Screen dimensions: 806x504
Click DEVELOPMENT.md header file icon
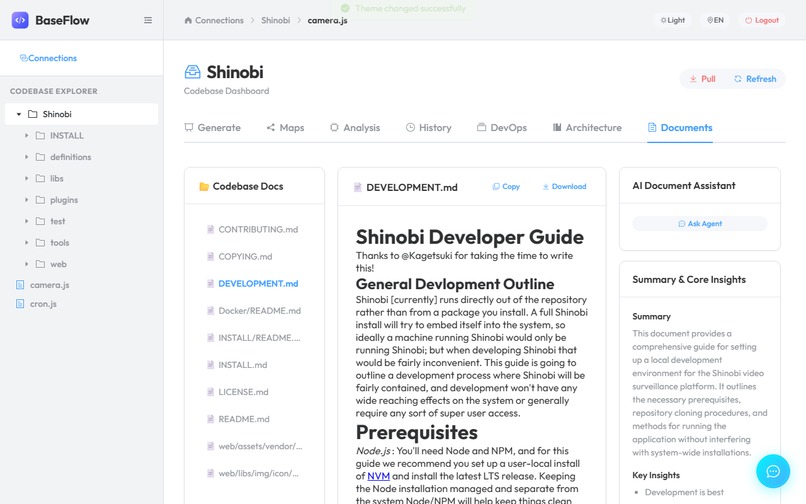point(358,188)
